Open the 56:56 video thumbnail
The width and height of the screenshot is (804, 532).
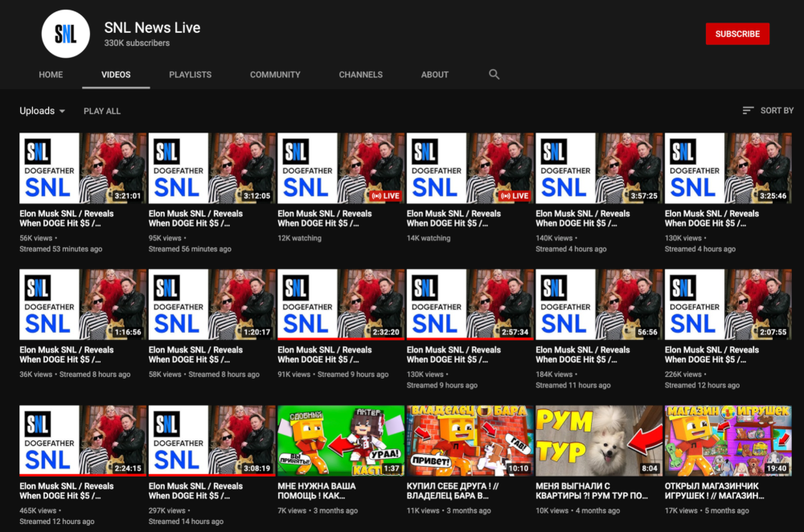point(599,305)
